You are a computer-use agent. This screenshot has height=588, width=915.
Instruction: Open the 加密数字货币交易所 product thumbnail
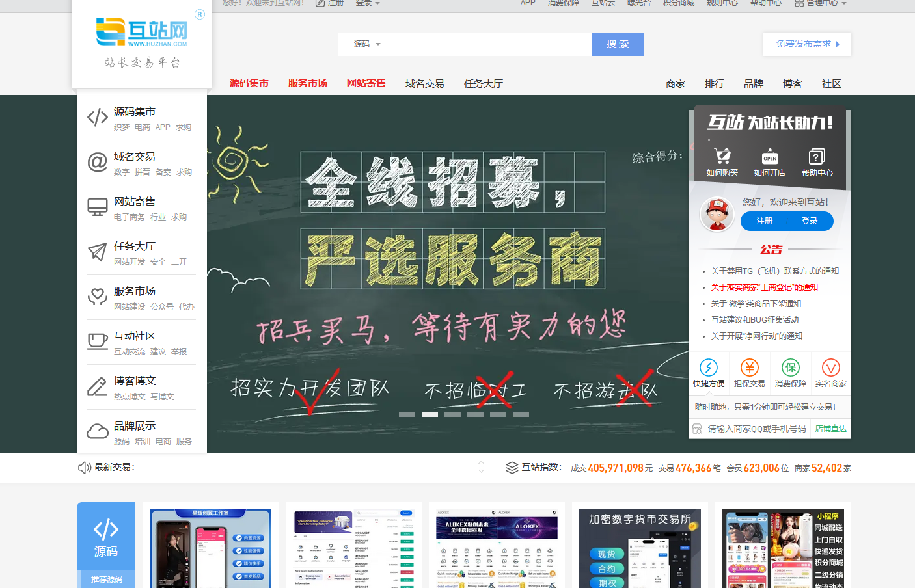pyautogui.click(x=640, y=548)
